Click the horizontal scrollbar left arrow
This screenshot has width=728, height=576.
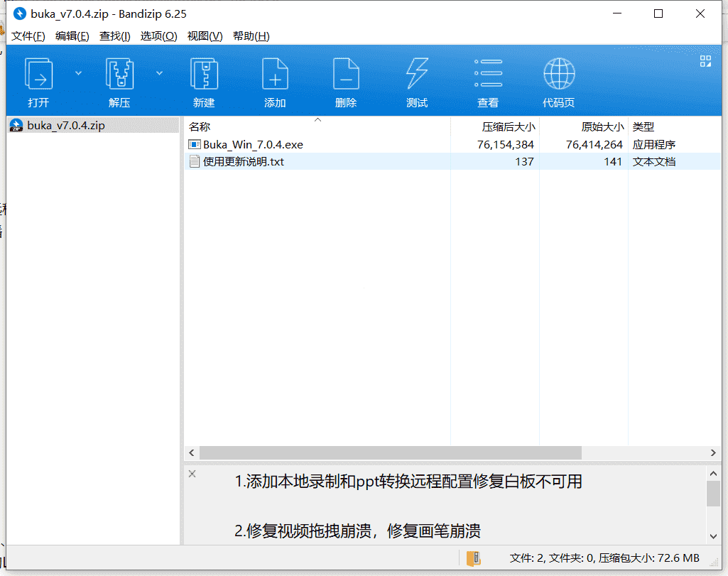[x=192, y=452]
